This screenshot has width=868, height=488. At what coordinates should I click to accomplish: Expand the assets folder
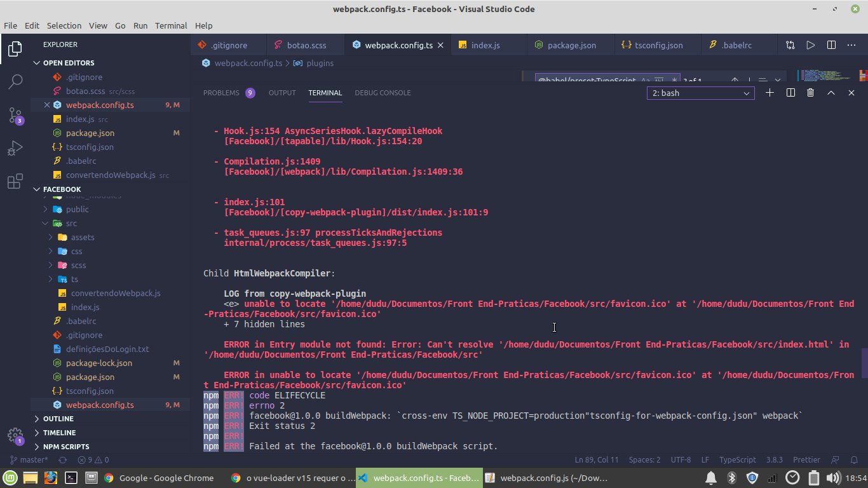pyautogui.click(x=110, y=237)
